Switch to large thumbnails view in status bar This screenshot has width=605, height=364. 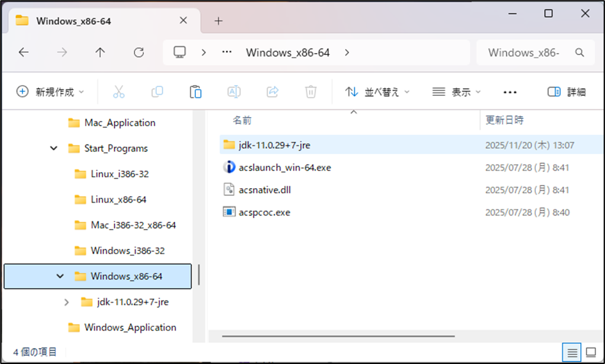[x=591, y=352]
